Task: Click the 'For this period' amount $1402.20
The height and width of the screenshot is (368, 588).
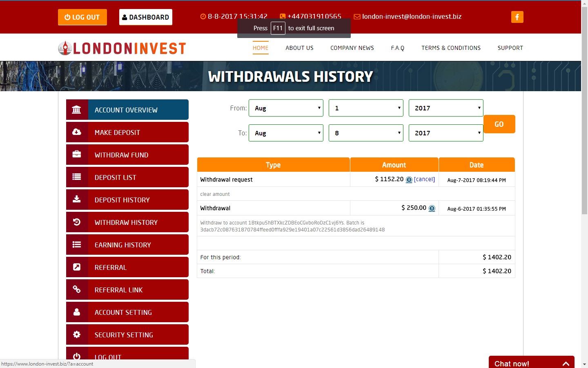Action: [497, 257]
